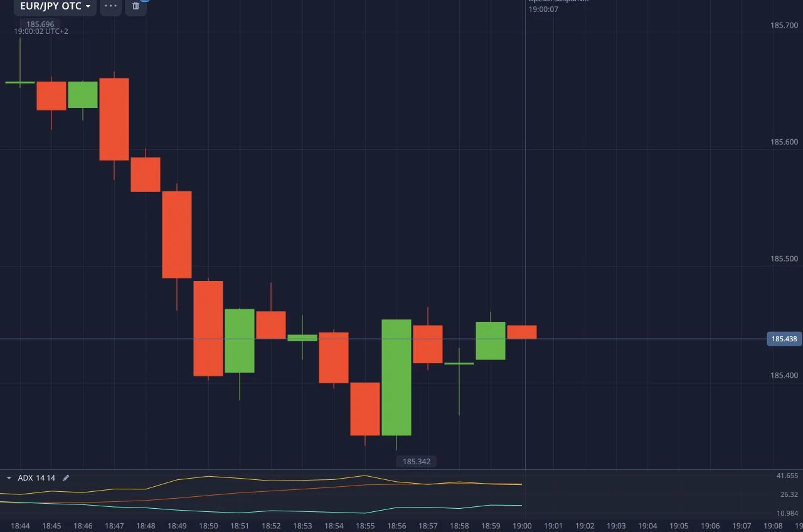Viewport: 803px width, 532px height.
Task: Click the 19:02 time axis label
Action: click(x=585, y=526)
